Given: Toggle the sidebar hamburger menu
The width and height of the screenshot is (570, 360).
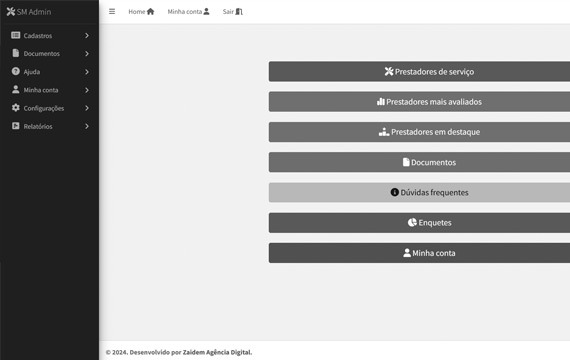Looking at the screenshot, I should [112, 12].
